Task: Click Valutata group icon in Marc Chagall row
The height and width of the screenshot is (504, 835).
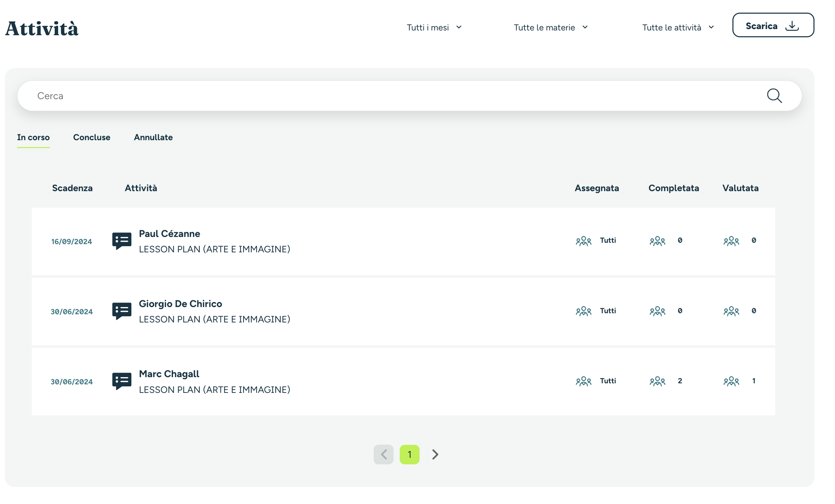Action: click(x=731, y=381)
